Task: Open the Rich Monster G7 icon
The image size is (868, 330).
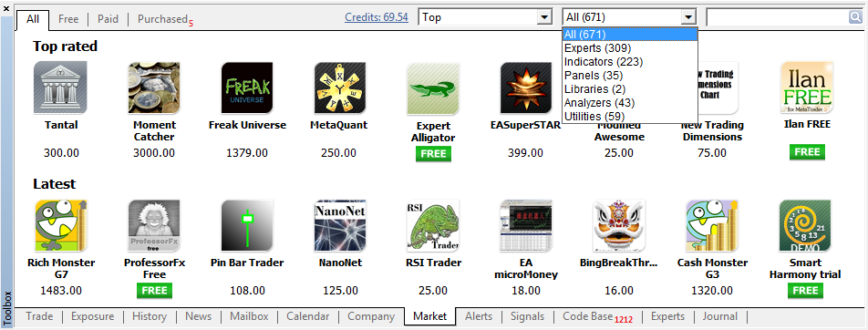Action: 61,225
